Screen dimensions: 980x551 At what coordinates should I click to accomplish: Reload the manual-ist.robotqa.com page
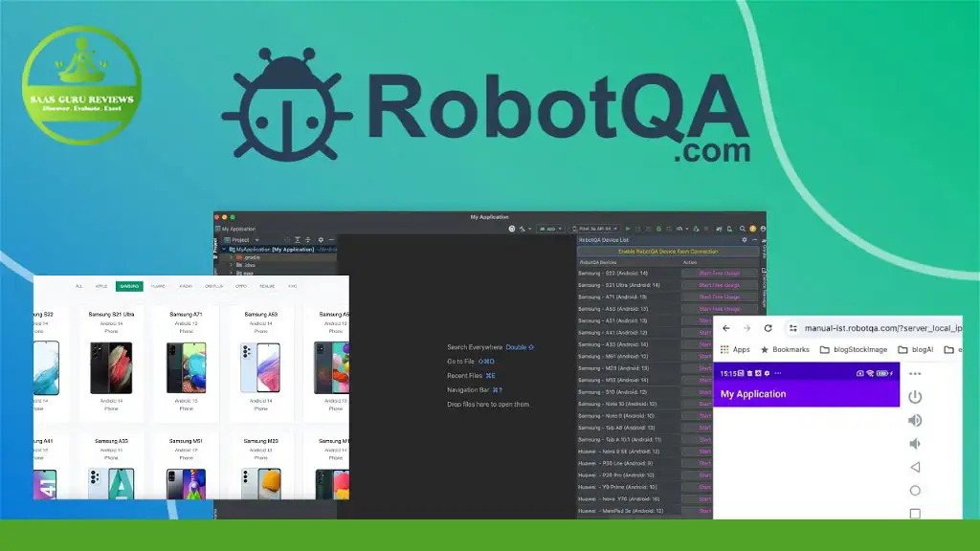[x=768, y=328]
